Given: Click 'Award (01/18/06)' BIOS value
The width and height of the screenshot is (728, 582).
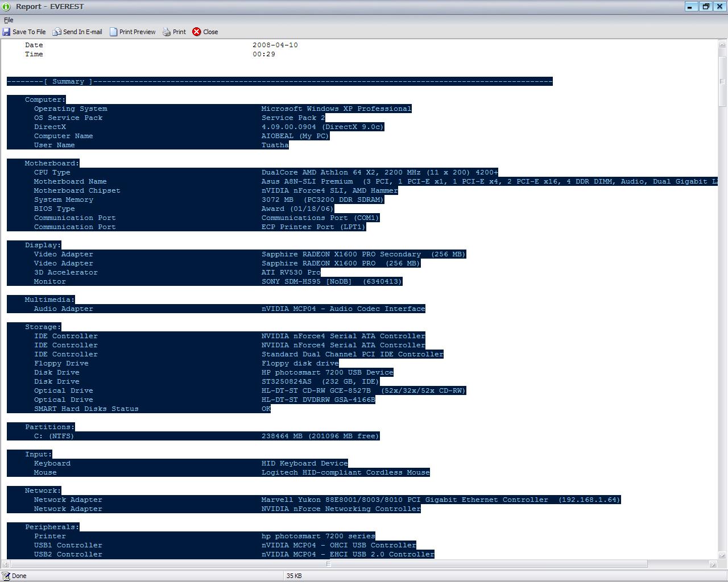Looking at the screenshot, I should 297,209.
